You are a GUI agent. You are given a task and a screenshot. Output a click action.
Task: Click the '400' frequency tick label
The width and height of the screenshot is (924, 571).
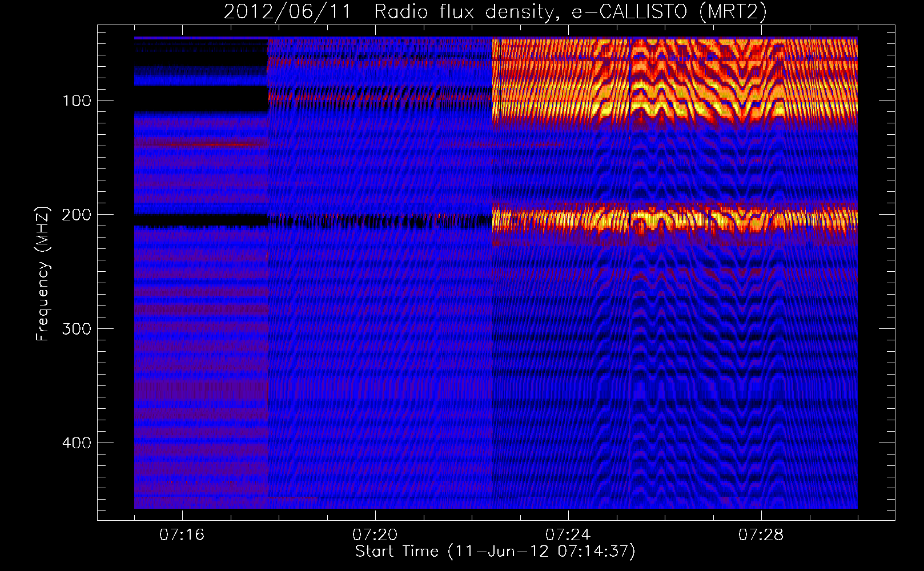(77, 443)
